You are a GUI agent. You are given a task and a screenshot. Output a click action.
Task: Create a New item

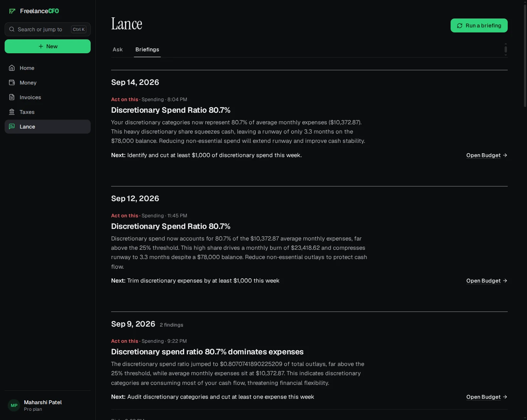(47, 46)
